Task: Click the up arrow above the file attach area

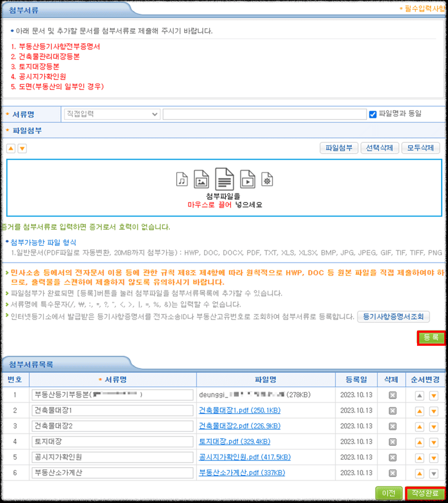Action: (x=10, y=148)
